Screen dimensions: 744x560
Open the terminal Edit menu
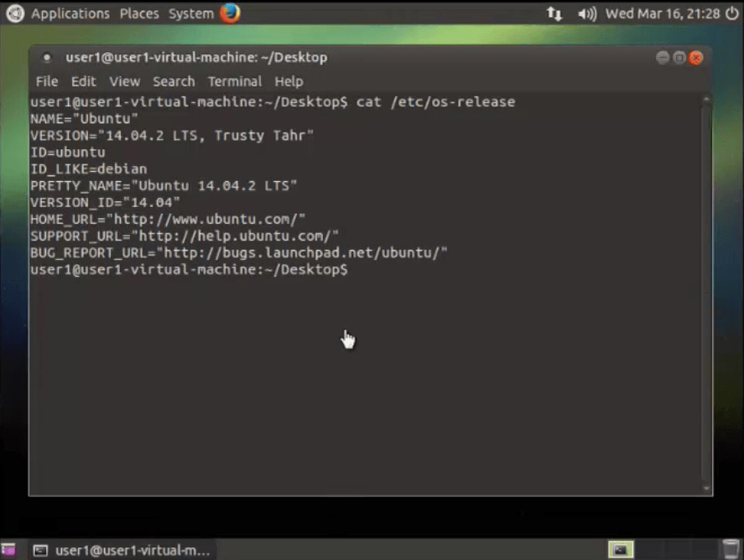tap(84, 81)
